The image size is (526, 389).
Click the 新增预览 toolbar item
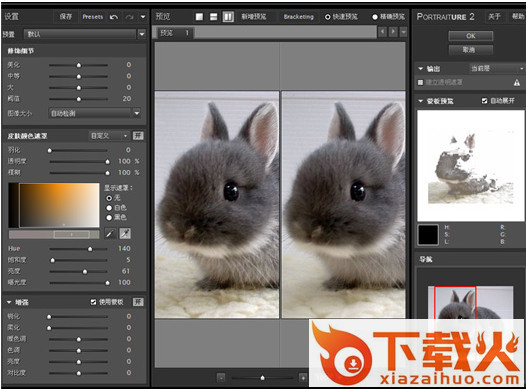pyautogui.click(x=254, y=17)
